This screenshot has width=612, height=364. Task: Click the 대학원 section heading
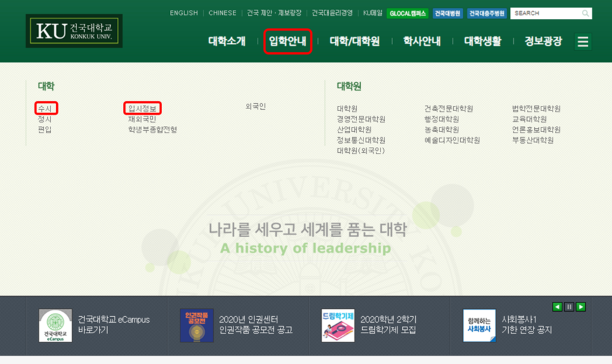click(349, 86)
